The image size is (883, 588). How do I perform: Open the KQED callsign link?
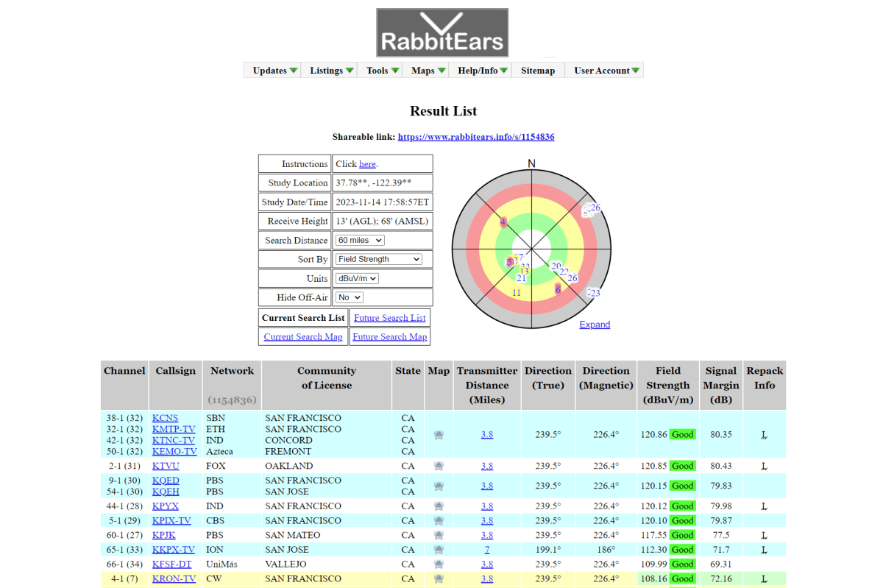[166, 481]
